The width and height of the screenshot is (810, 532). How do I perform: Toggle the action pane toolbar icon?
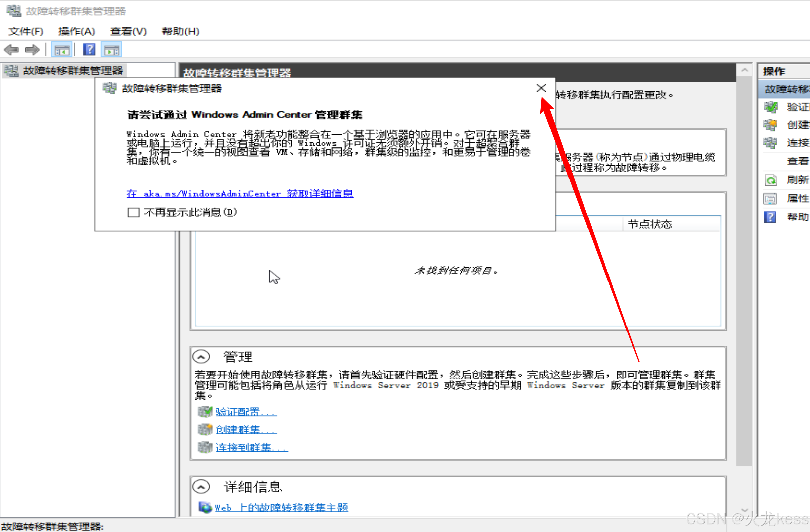112,50
